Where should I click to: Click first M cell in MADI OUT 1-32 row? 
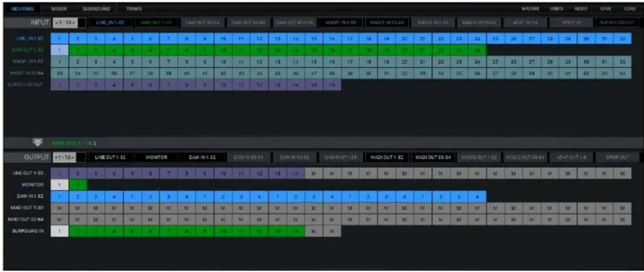coord(60,209)
